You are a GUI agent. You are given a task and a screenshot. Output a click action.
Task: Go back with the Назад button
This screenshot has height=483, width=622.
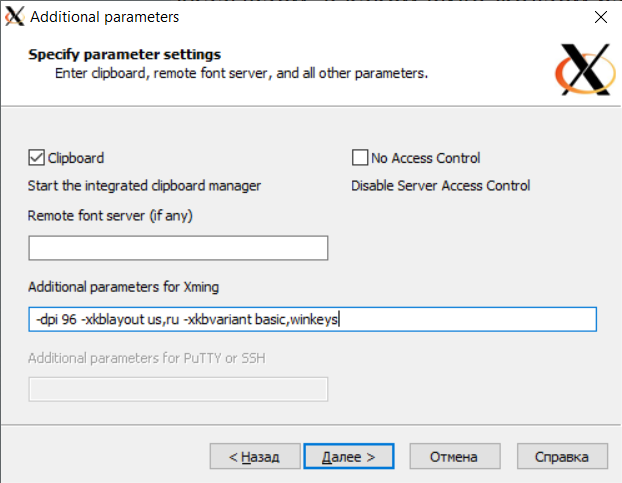tap(254, 456)
